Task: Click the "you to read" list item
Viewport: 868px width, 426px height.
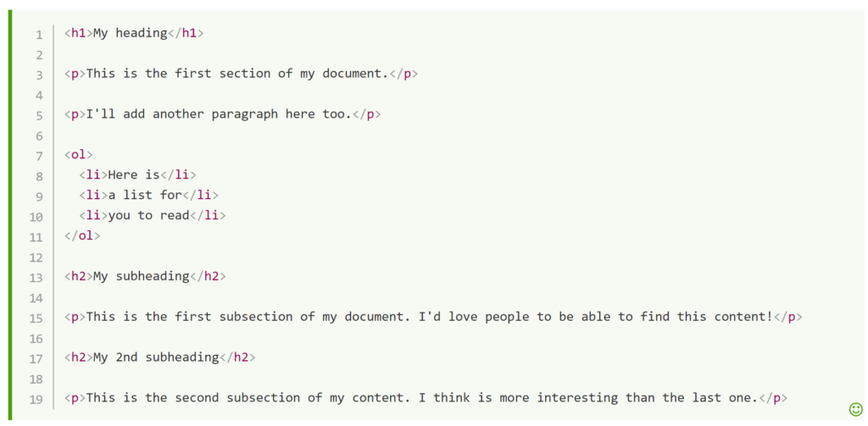Action: tap(148, 216)
